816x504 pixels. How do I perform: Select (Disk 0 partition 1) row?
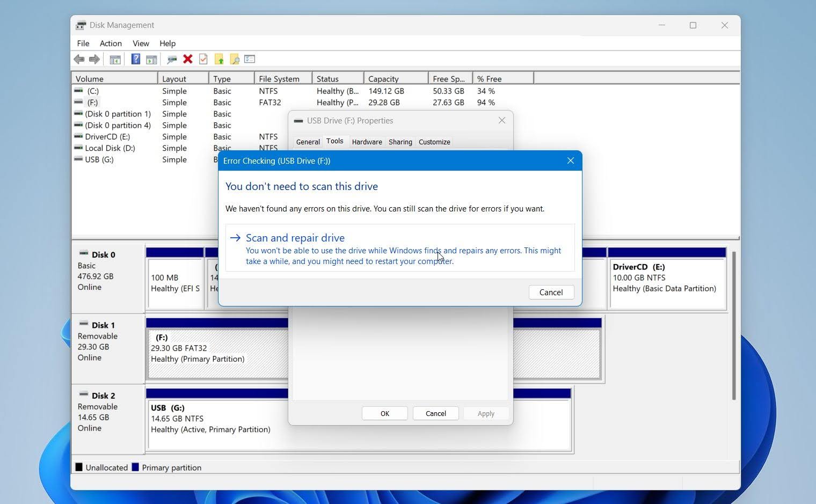tap(118, 114)
